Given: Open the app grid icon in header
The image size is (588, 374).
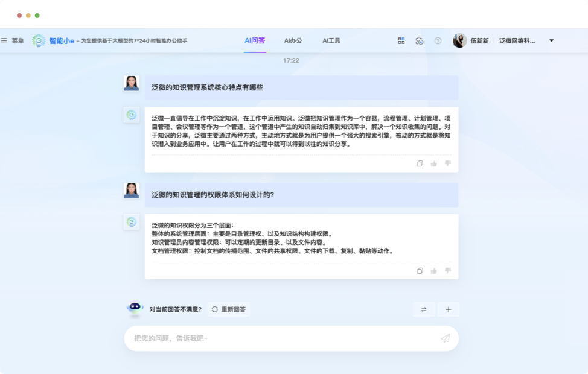Looking at the screenshot, I should pos(401,40).
